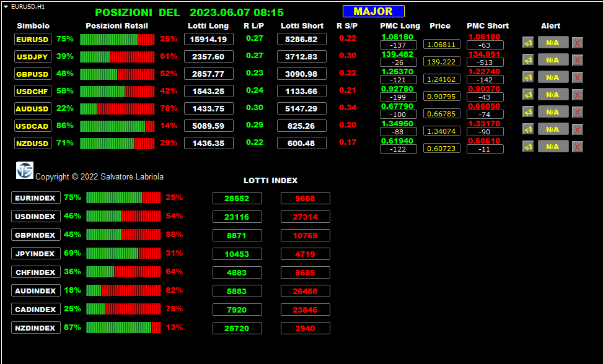
Task: Remove the USDCHF alert with red X
Action: pos(577,95)
